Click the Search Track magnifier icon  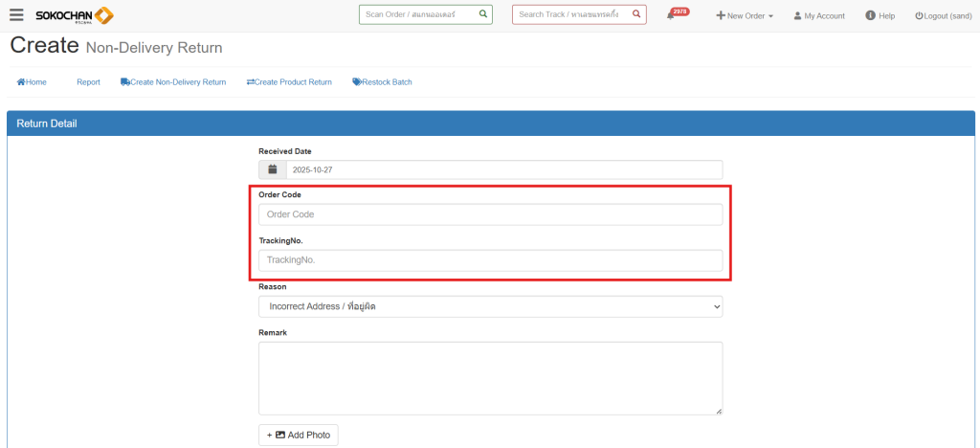pos(636,15)
